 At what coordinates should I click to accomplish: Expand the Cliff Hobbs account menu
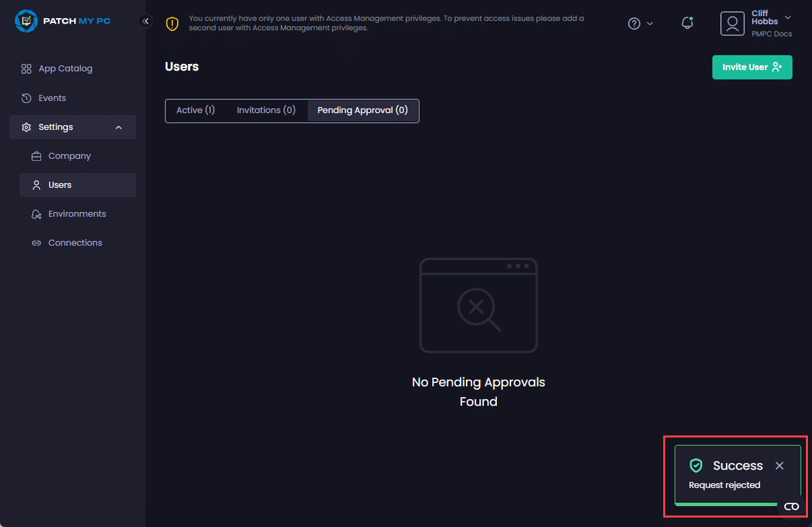tap(788, 17)
